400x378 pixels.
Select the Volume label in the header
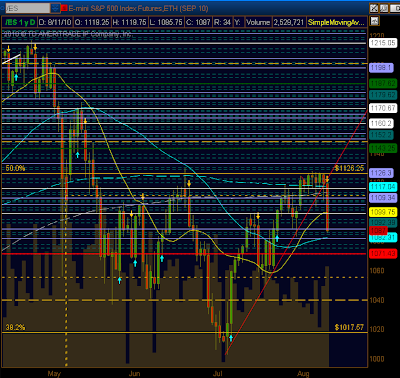tap(258, 22)
